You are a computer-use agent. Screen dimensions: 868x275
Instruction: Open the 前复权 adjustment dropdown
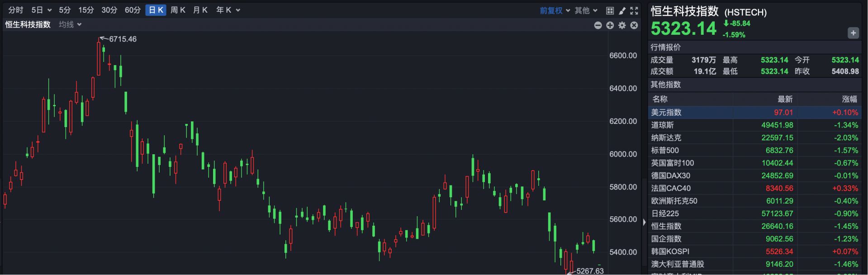click(555, 10)
